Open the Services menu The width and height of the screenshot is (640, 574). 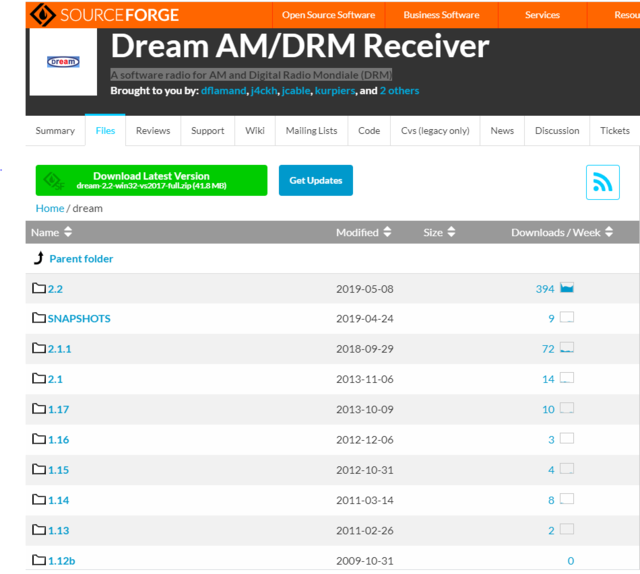pyautogui.click(x=542, y=15)
